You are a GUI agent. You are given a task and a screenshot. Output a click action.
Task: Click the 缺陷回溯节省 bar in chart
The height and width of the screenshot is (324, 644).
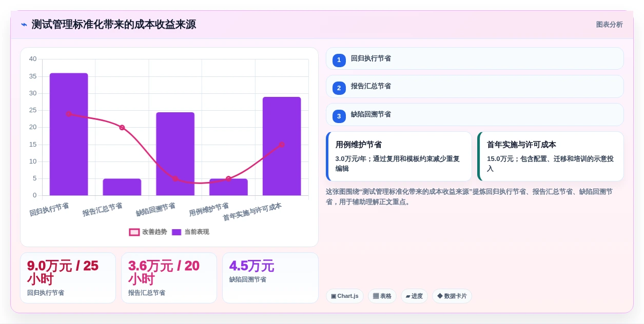(x=175, y=154)
